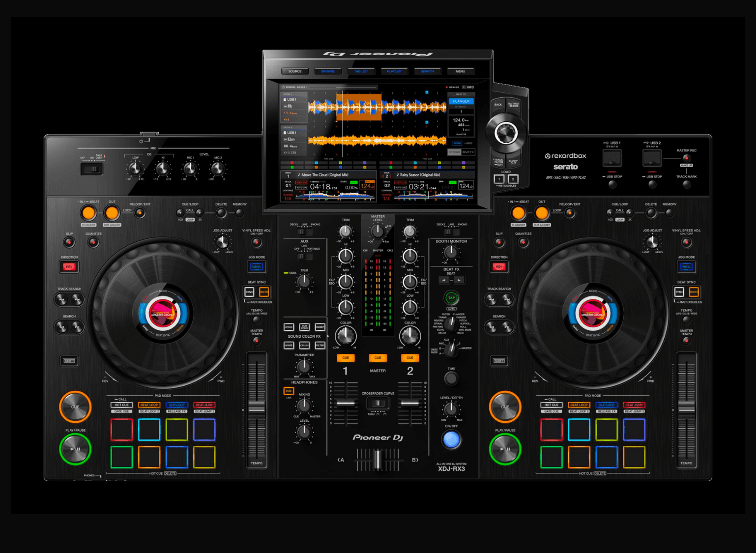Tap the left deck SHIFT button
Viewport: 756px width, 553px height.
click(x=69, y=361)
